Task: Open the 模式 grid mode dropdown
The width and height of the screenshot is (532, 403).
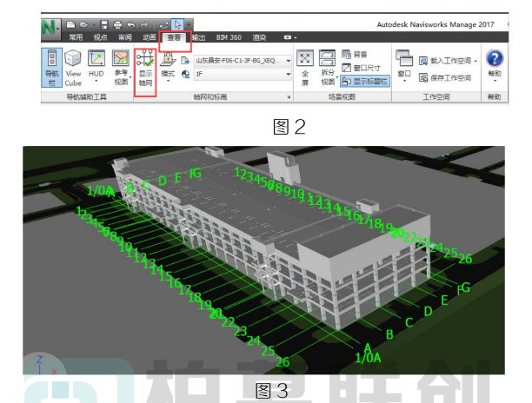Action: coord(168,67)
